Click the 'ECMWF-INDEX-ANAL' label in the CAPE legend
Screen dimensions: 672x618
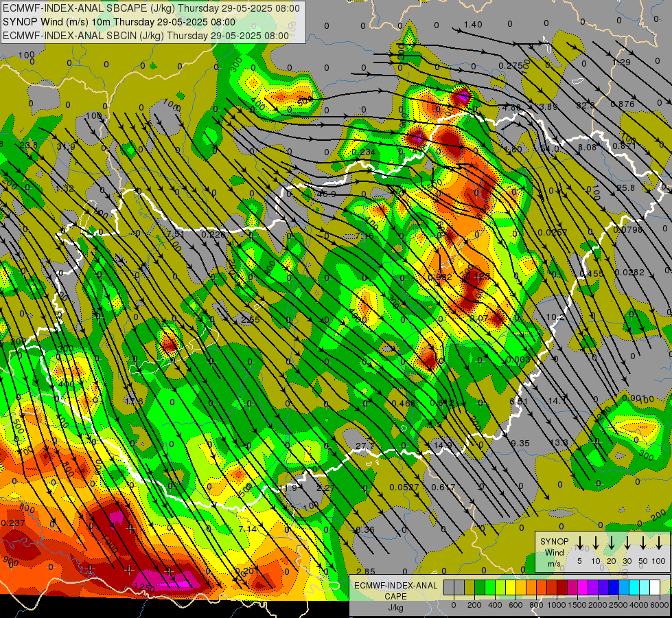395,586
